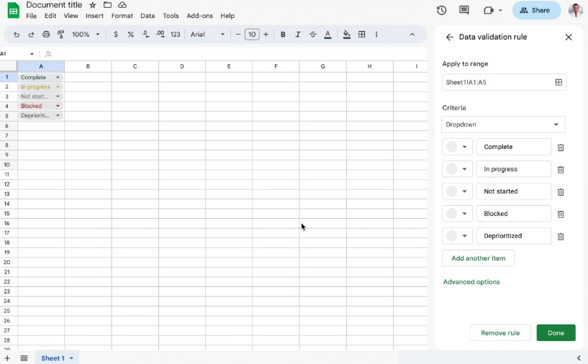Click the green Done button

(556, 333)
